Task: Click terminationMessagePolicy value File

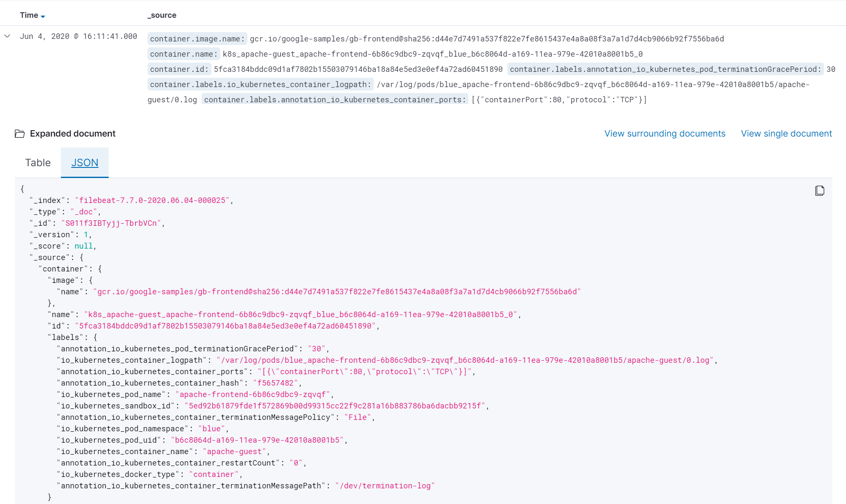Action: tap(358, 417)
